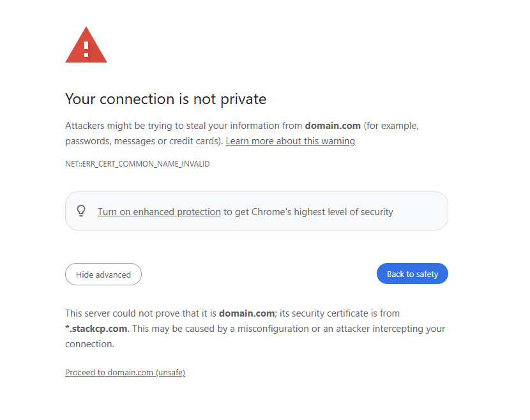This screenshot has width=530, height=420.
Task: Click the NET::ERR_CERT_COMMON_NAME_INVALID error code
Action: coord(137,164)
